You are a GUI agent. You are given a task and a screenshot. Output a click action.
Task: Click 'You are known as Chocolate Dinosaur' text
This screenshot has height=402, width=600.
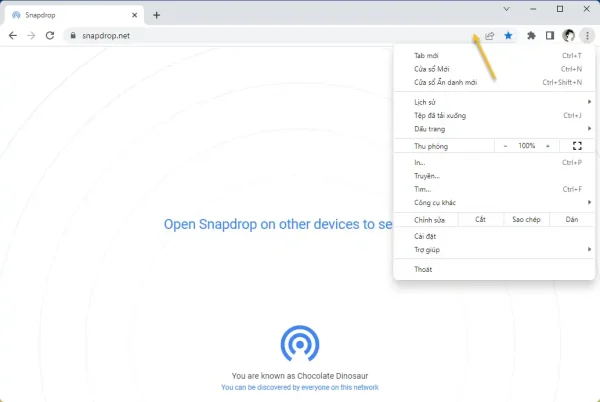[x=300, y=376]
